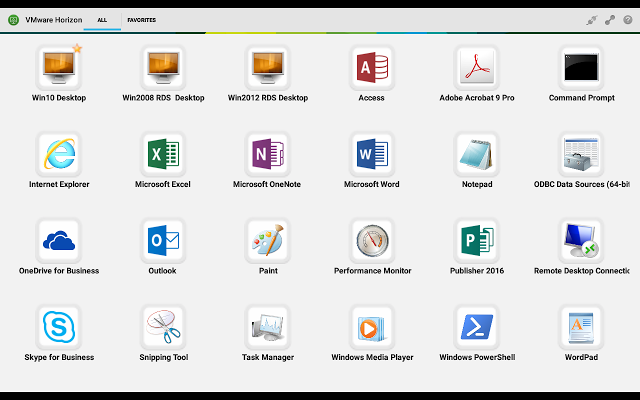This screenshot has height=400, width=640.
Task: Open ODBC Data Sources icon
Action: (x=581, y=154)
